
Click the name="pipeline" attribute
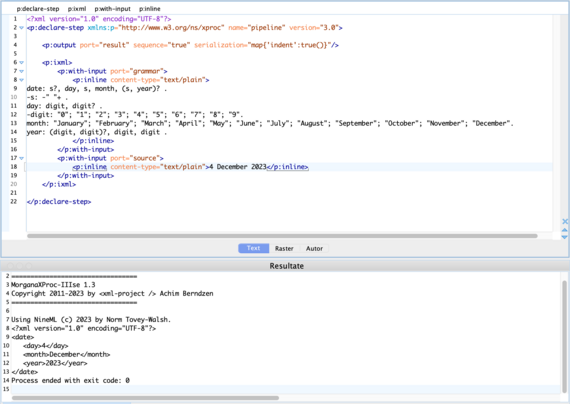click(257, 28)
